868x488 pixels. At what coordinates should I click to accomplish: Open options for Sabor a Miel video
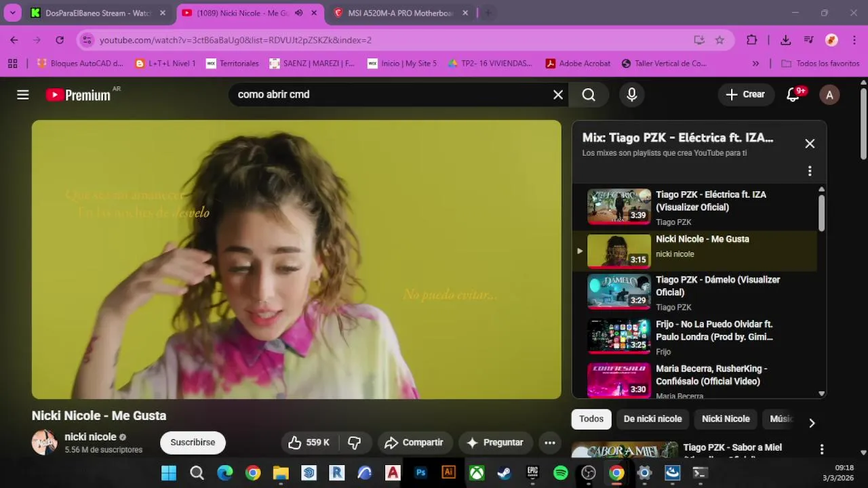click(x=822, y=449)
